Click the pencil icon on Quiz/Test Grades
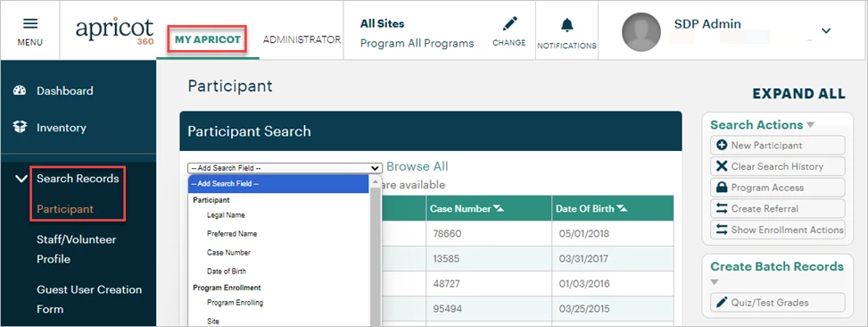 pyautogui.click(x=722, y=302)
